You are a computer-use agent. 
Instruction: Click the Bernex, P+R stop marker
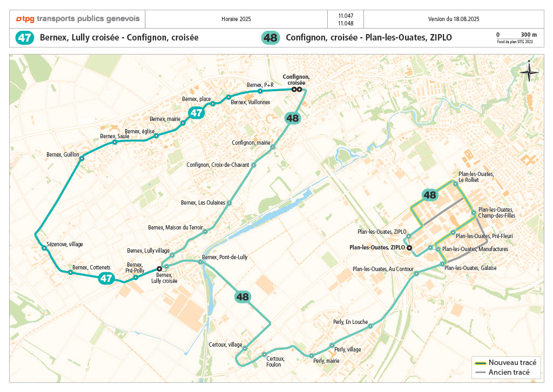point(260,91)
